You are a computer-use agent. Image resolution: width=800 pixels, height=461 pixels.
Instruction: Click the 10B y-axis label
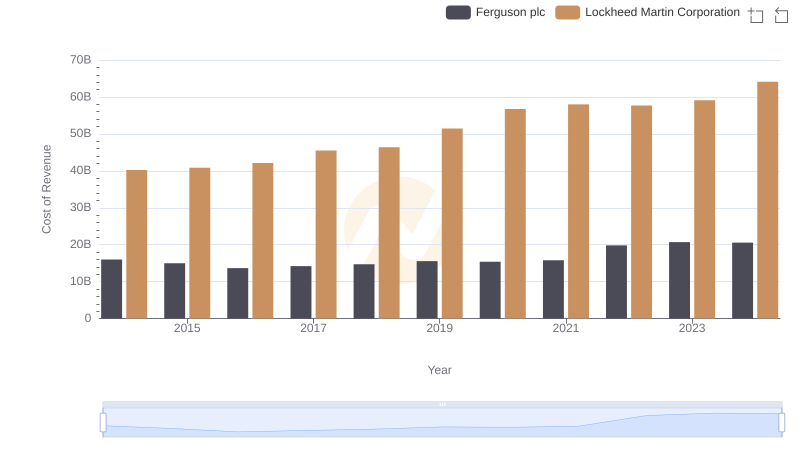81,281
